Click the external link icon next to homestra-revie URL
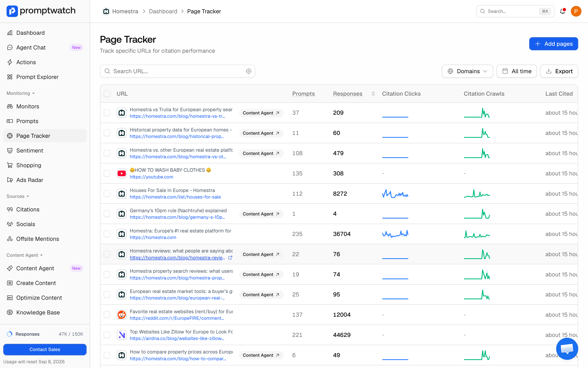This screenshot has width=588, height=368. point(230,258)
